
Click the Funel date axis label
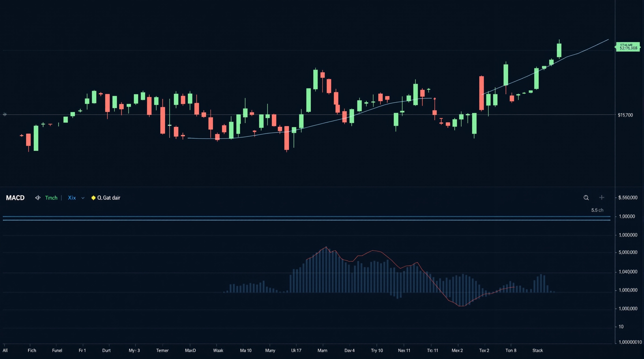pos(57,350)
